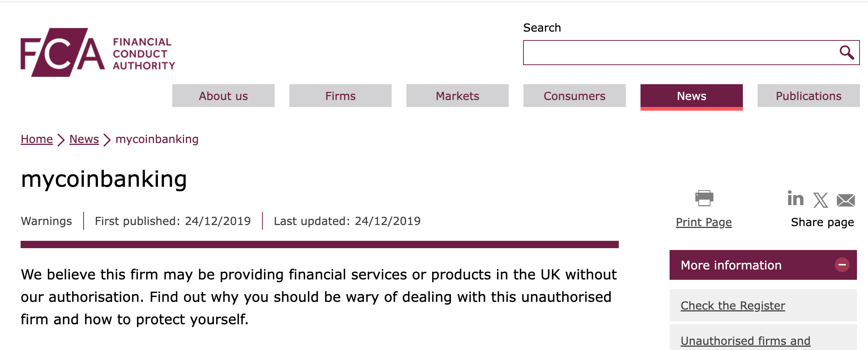Share page via email envelope icon
The image size is (868, 350).
point(846,200)
